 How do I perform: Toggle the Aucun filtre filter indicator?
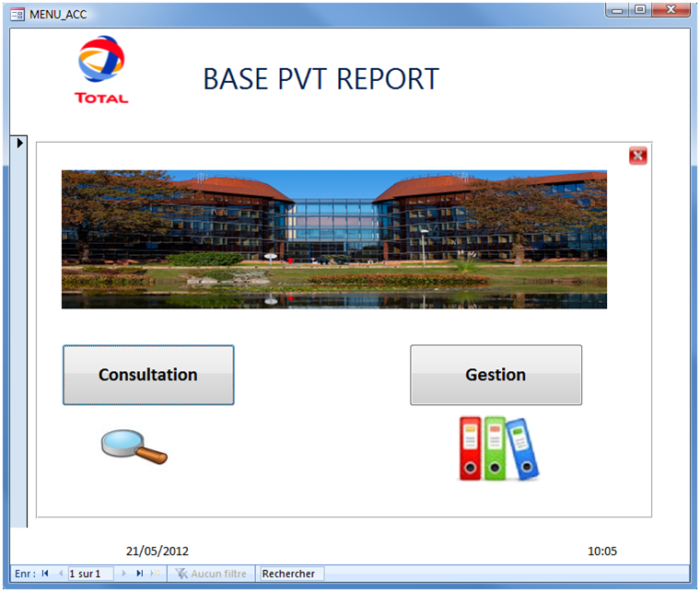(x=212, y=574)
